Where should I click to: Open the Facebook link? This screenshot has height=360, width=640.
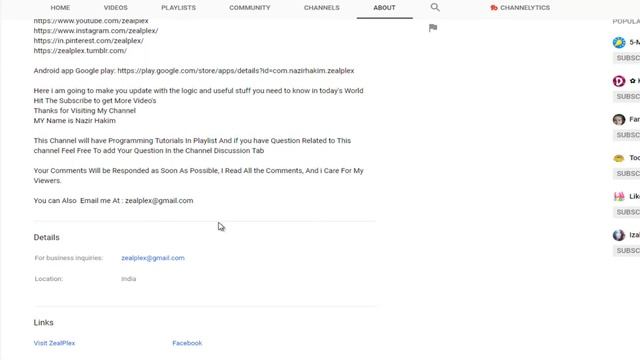tap(187, 343)
